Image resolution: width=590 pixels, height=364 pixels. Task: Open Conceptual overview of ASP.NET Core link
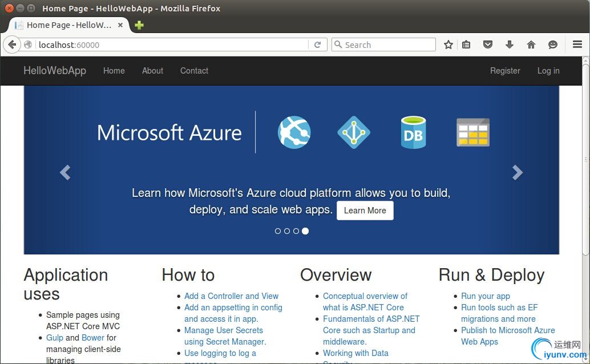(365, 302)
